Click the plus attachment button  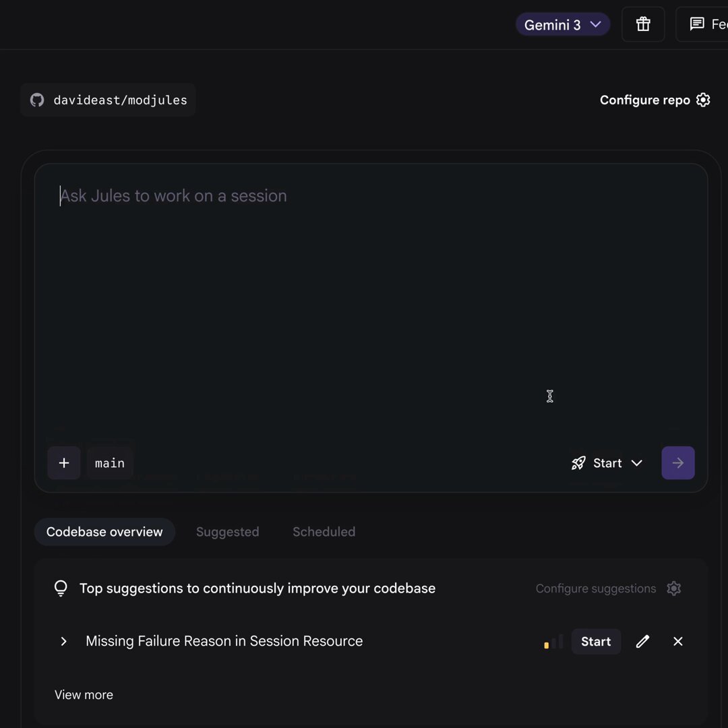[x=64, y=463]
